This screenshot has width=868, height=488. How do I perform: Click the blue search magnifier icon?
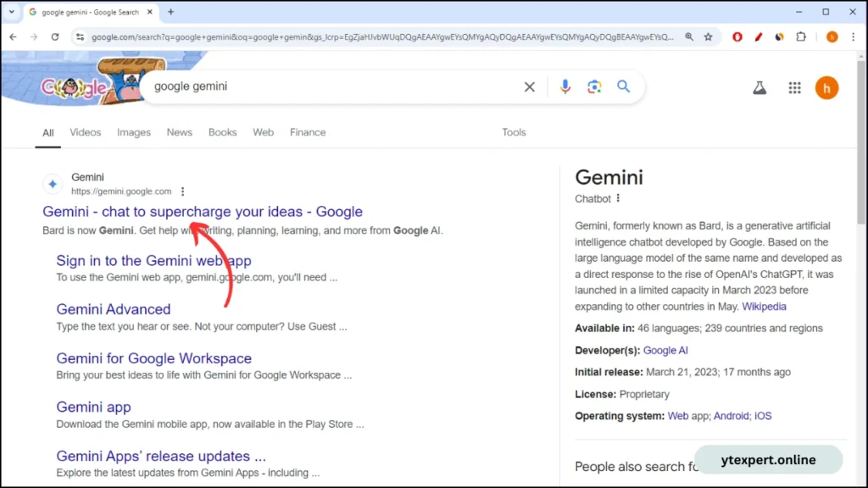[624, 86]
